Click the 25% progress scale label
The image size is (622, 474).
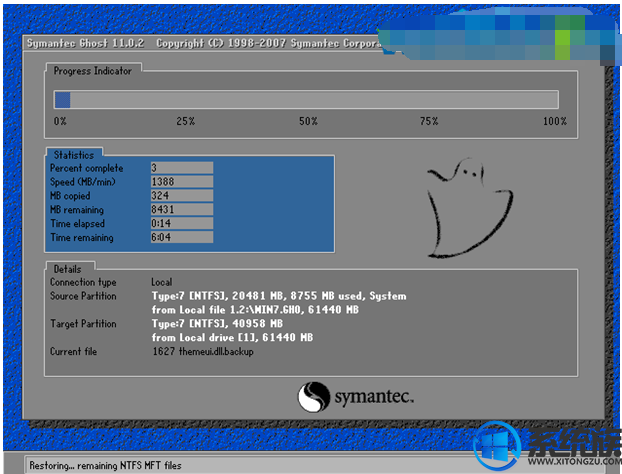pos(186,121)
